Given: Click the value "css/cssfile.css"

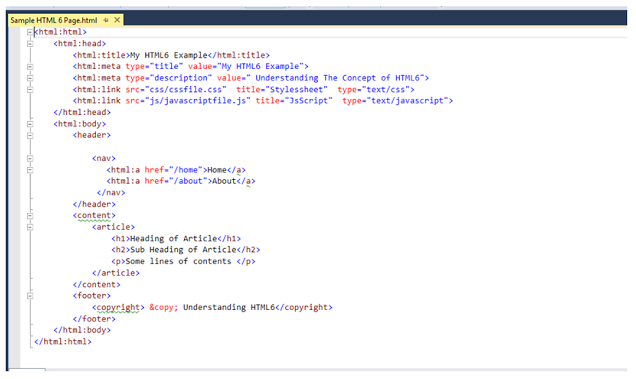Looking at the screenshot, I should [186, 89].
